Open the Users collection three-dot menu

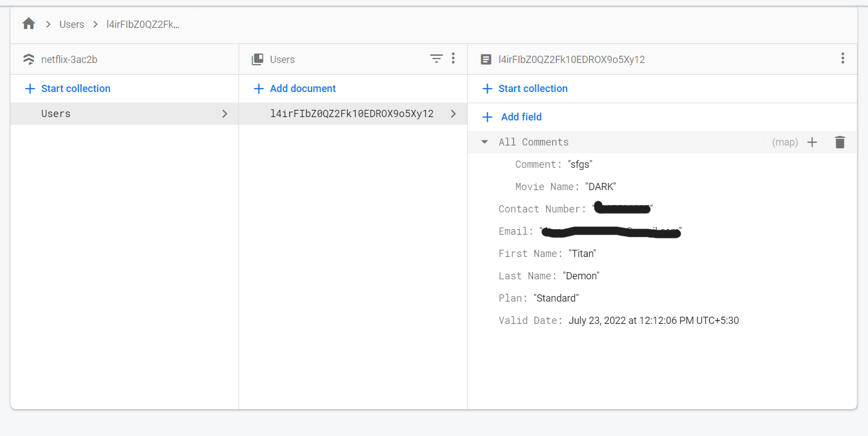[x=453, y=58]
